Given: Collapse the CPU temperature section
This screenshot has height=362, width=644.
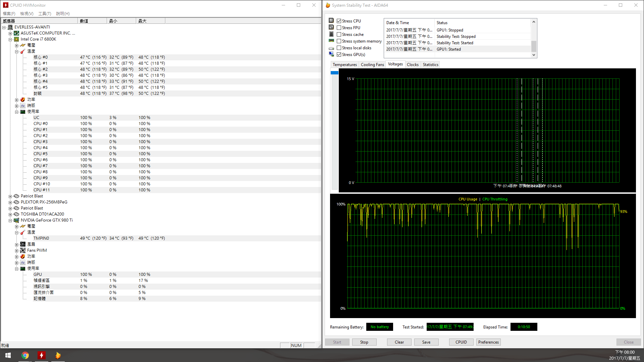Looking at the screenshot, I should pos(17,52).
